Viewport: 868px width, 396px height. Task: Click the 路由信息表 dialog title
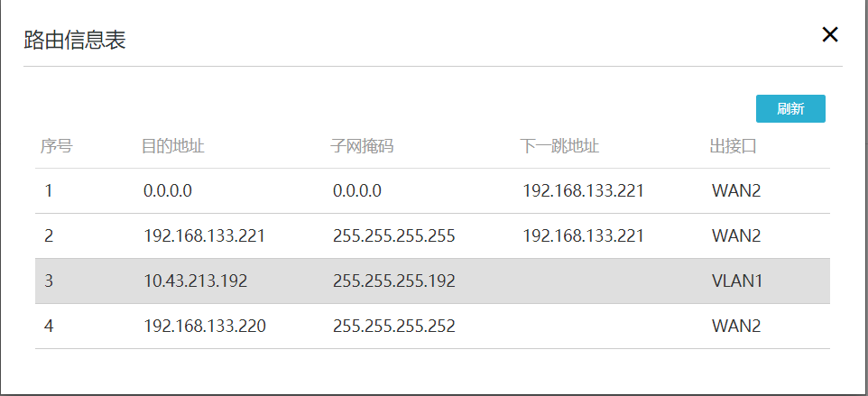(74, 40)
